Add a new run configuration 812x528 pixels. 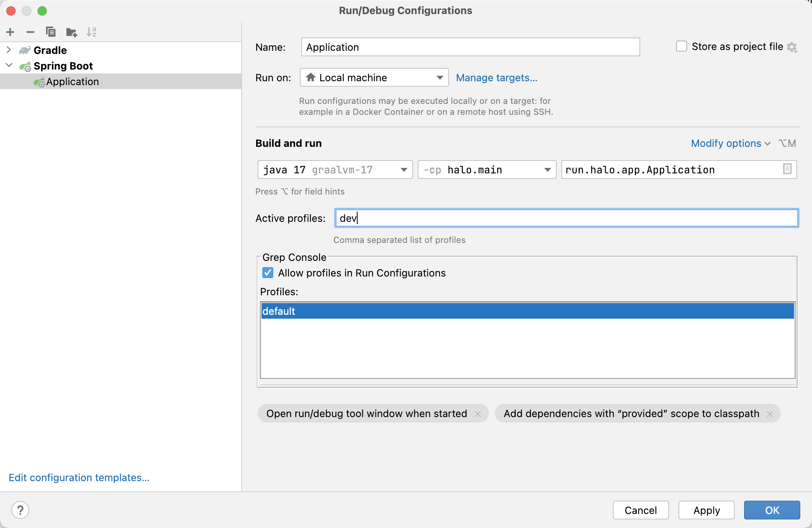[x=10, y=32]
